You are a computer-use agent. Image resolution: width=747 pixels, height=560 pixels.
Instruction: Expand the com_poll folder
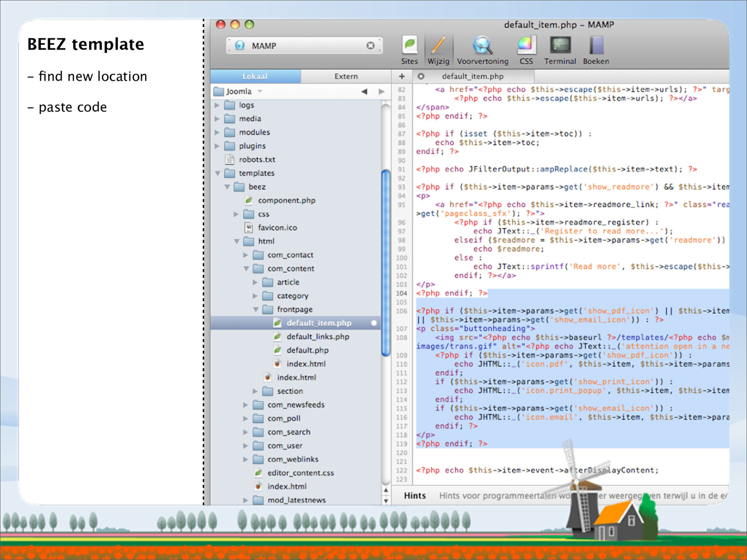(246, 418)
